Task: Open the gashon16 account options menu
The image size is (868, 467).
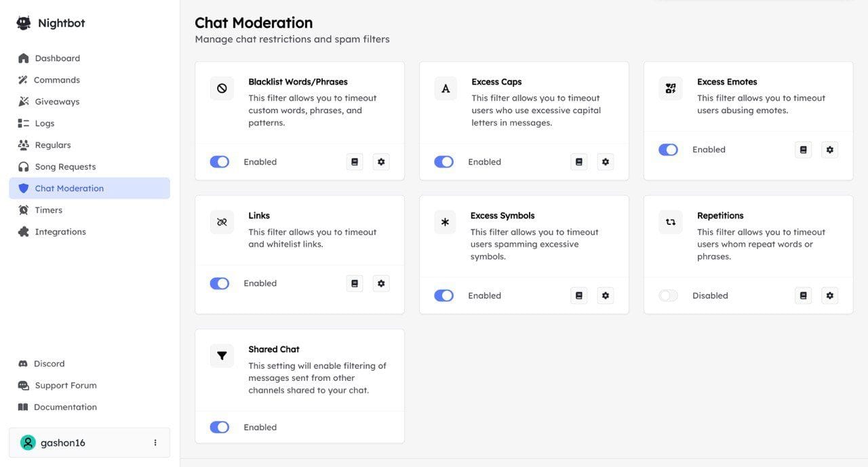Action: click(155, 443)
